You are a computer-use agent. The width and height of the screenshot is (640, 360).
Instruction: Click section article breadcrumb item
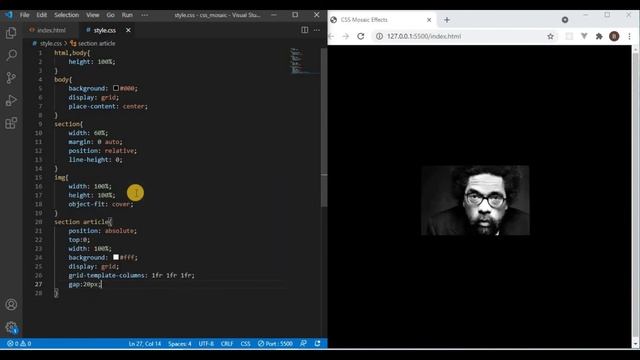pos(96,43)
